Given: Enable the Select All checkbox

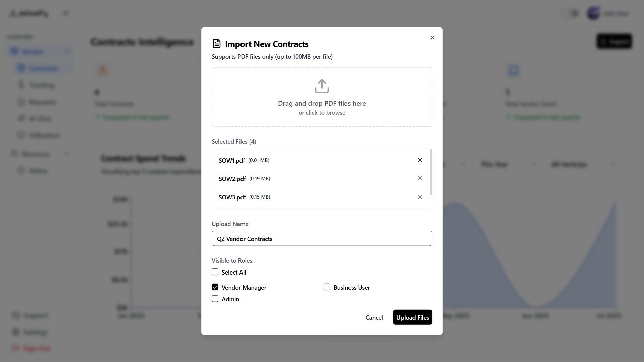Looking at the screenshot, I should click(215, 272).
